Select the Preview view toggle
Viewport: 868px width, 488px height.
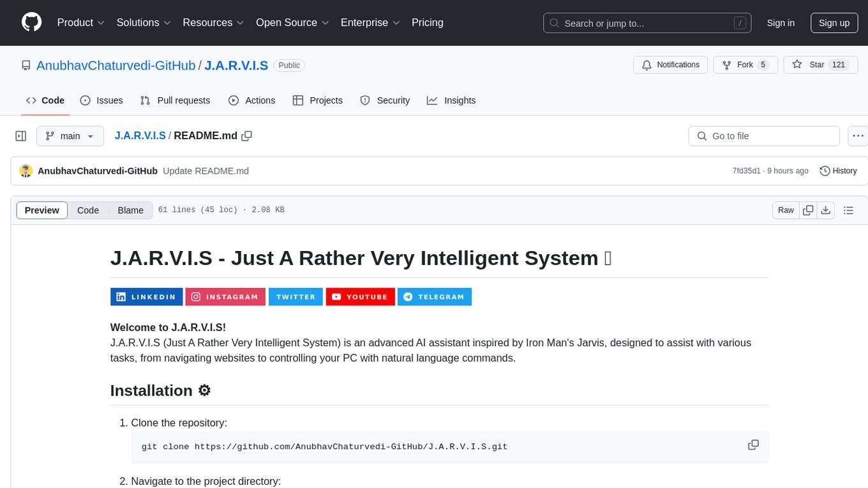42,210
